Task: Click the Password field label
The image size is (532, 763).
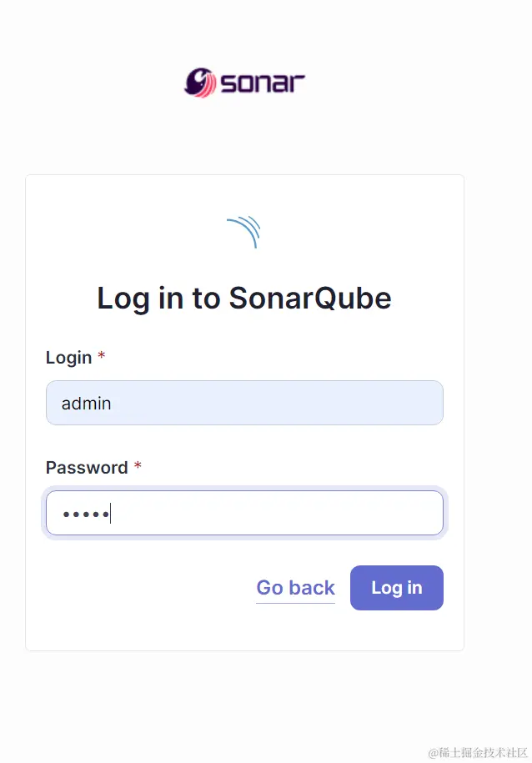Action: pos(87,468)
